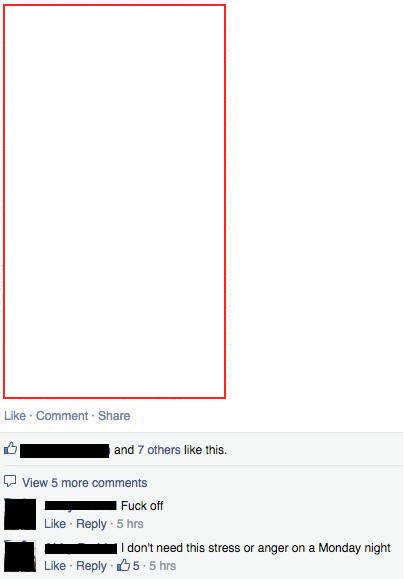Show the '7 others' who liked this
Image resolution: width=404 pixels, height=579 pixels.
click(159, 450)
